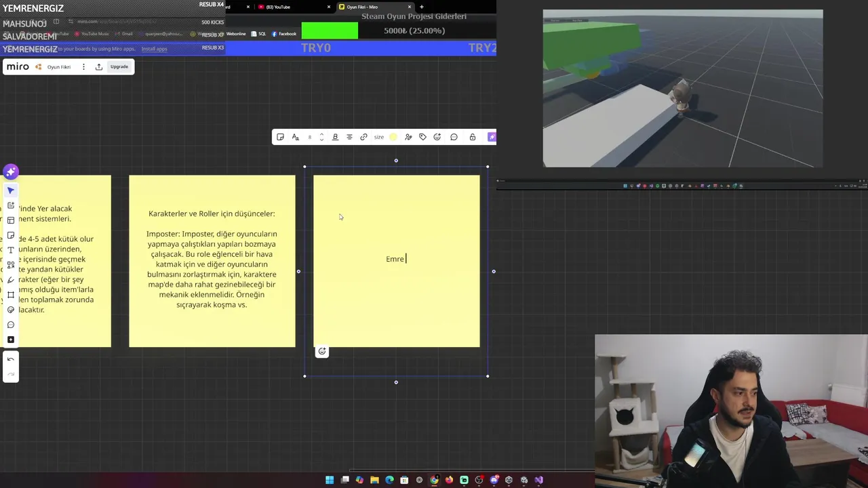Viewport: 868px width, 488px height.
Task: Add a comment on the selected sticky note
Action: [454, 137]
